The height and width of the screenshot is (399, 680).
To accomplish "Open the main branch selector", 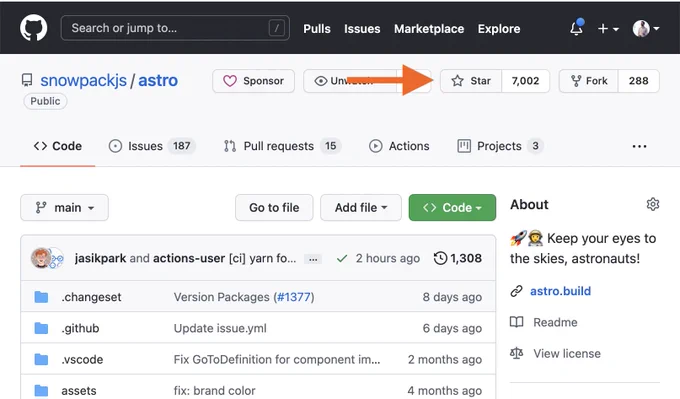I will point(64,208).
